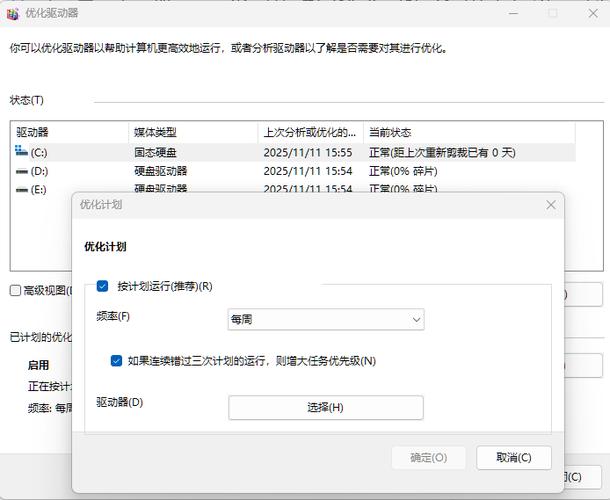
Task: Click the 状态(T) section label
Action: tap(26, 100)
